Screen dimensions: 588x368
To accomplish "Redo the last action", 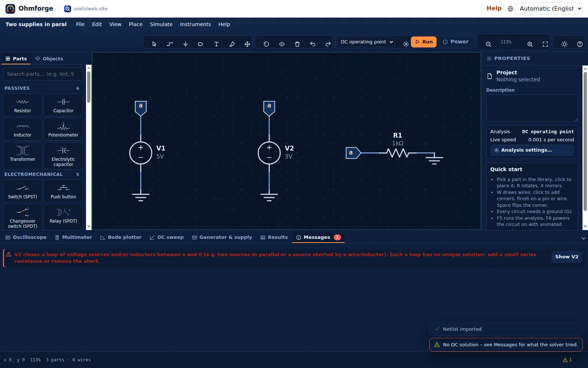I will [328, 44].
